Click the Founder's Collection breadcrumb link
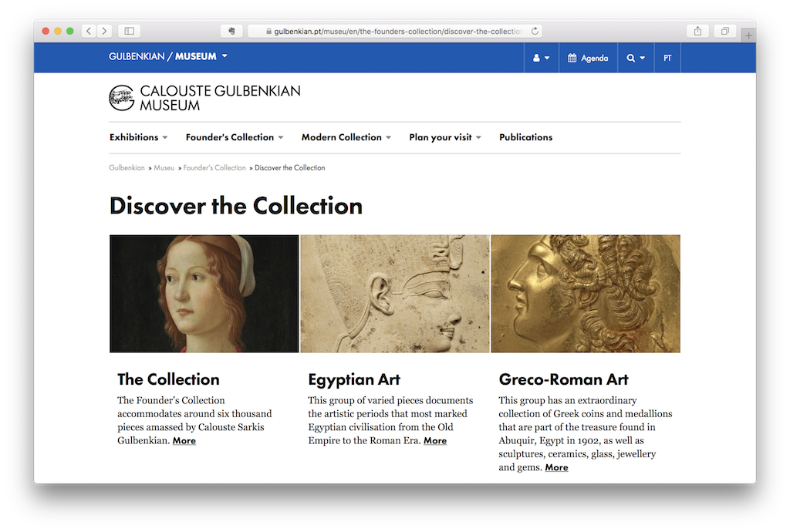 point(214,168)
